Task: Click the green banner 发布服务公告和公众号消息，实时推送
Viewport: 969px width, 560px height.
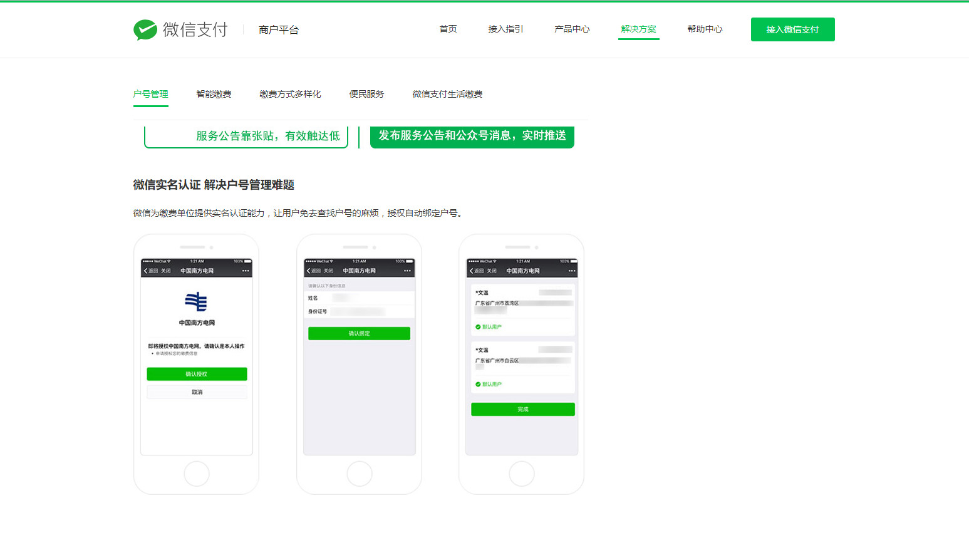Action: 472,137
